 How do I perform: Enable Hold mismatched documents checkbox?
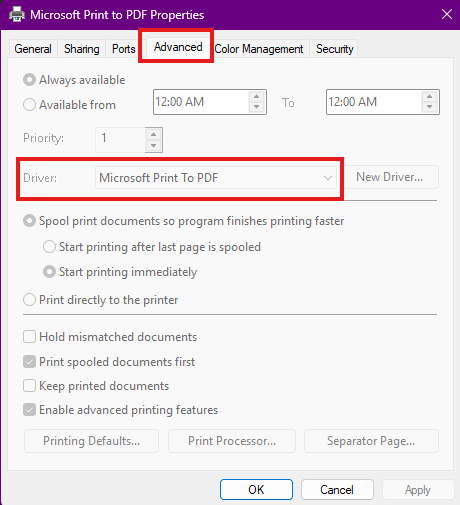[x=29, y=337]
